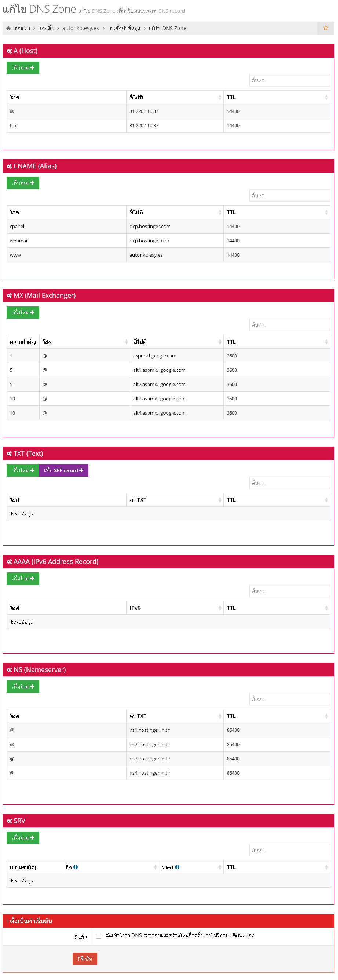Screen dimensions: 338x980
Task: Click gears icon beside A (Host) heading
Action: point(9,51)
